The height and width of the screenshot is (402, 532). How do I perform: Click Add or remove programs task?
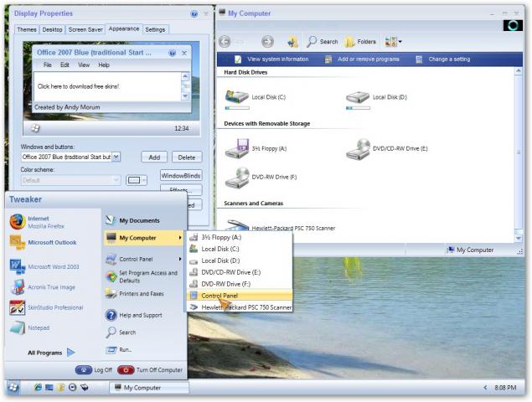pos(362,59)
